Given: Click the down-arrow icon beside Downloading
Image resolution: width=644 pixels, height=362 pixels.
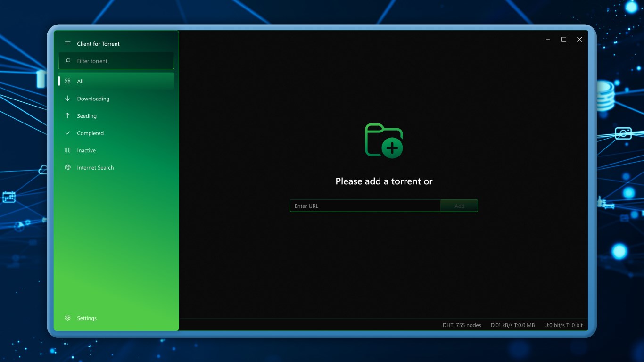Looking at the screenshot, I should [67, 99].
